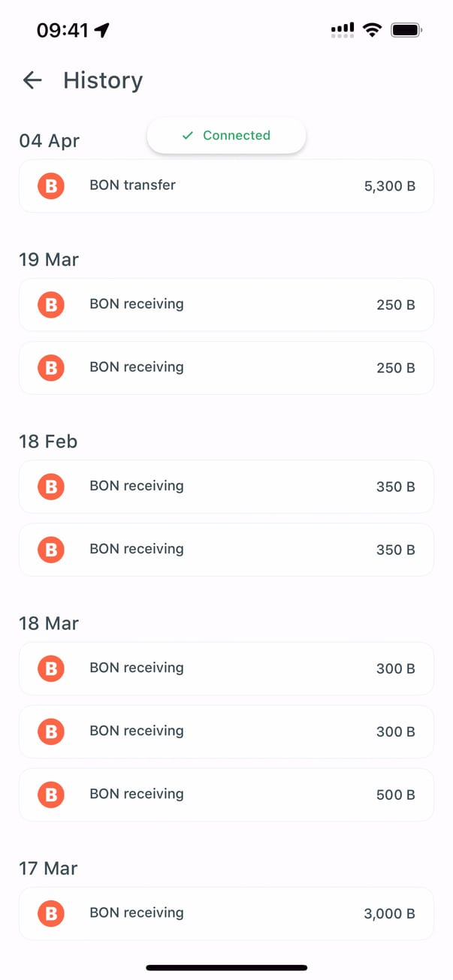Tap the 17 Mar date header
This screenshot has height=980, width=453.
pyautogui.click(x=48, y=869)
